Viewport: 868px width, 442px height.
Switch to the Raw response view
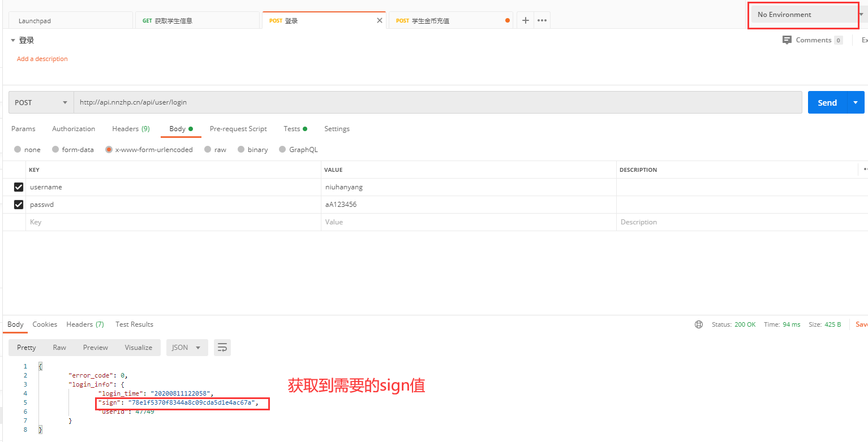(x=59, y=347)
